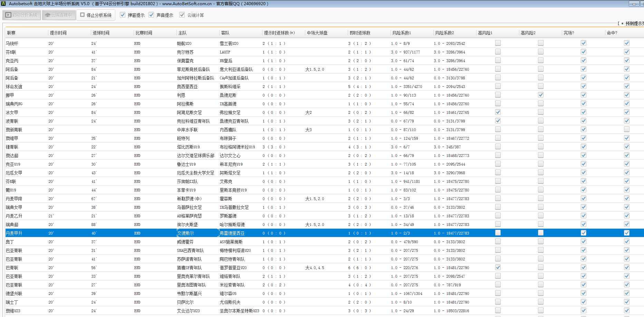Sort by the 联赛 column header
Screen dimensions: 644x317
click(x=11, y=33)
